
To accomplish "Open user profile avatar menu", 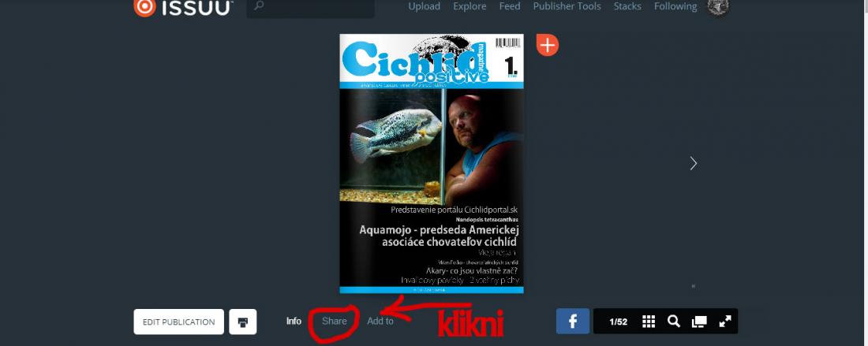I will (718, 7).
